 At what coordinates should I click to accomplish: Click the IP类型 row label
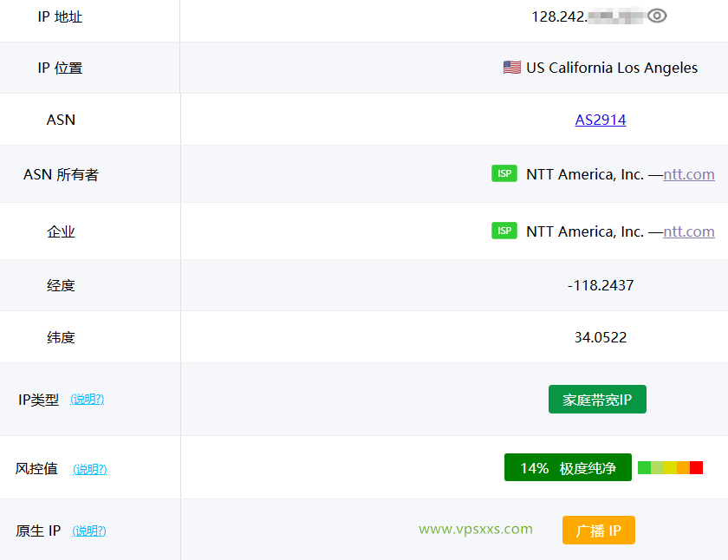tap(38, 400)
